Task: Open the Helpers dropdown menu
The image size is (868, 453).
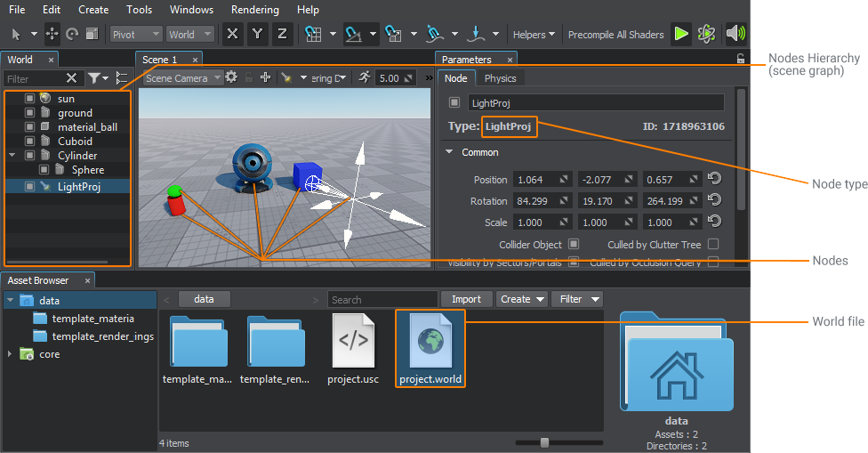Action: point(534,35)
